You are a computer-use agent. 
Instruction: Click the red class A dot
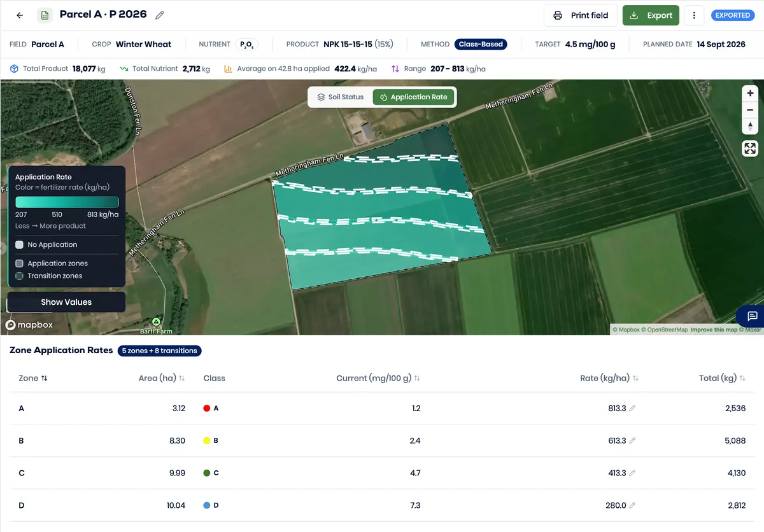pyautogui.click(x=206, y=409)
